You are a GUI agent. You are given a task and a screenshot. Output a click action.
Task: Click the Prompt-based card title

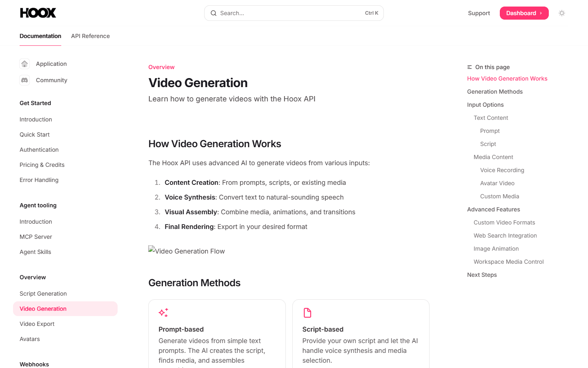point(181,329)
